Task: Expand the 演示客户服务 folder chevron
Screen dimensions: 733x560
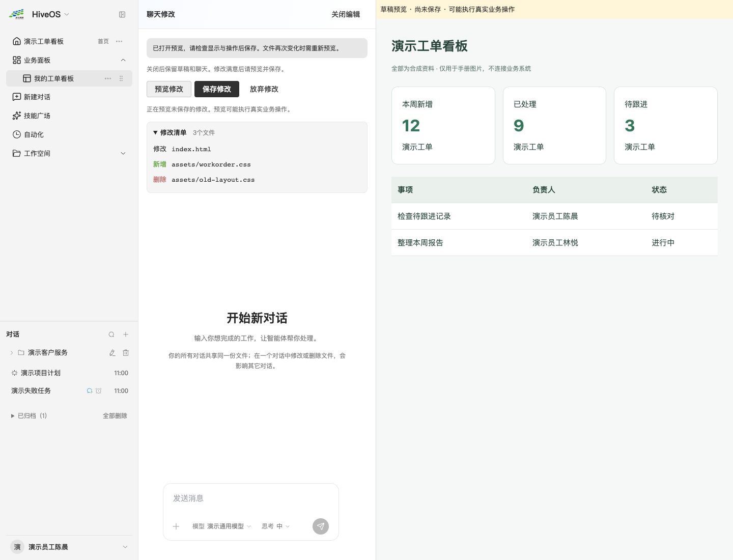Action: tap(12, 353)
